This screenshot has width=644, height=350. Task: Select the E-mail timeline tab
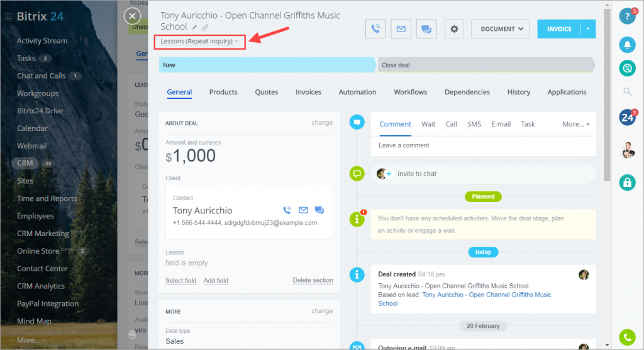(x=501, y=124)
